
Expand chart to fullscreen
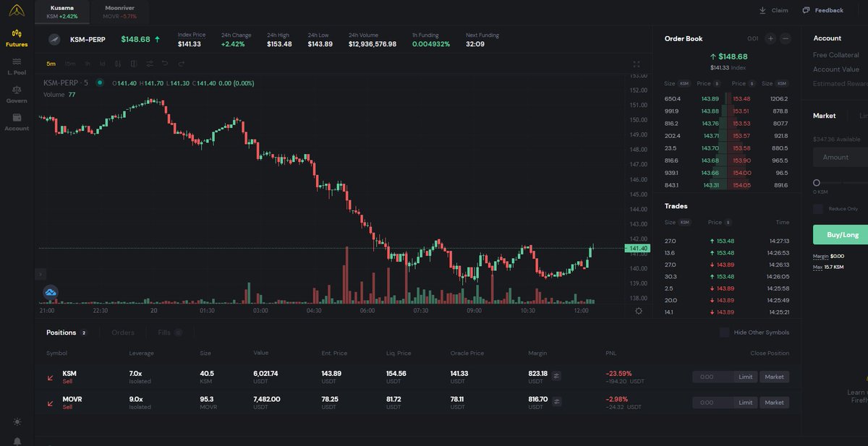click(x=637, y=64)
